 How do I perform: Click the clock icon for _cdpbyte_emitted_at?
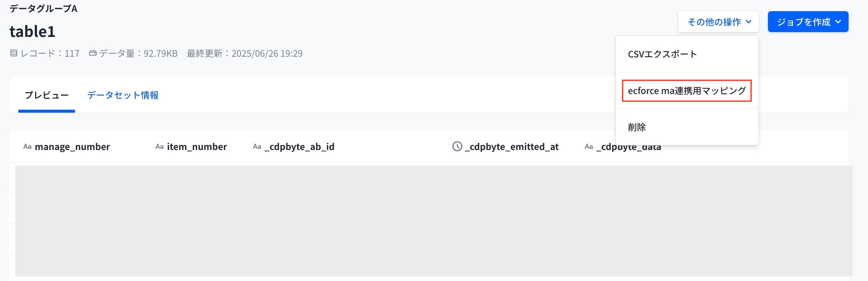457,146
